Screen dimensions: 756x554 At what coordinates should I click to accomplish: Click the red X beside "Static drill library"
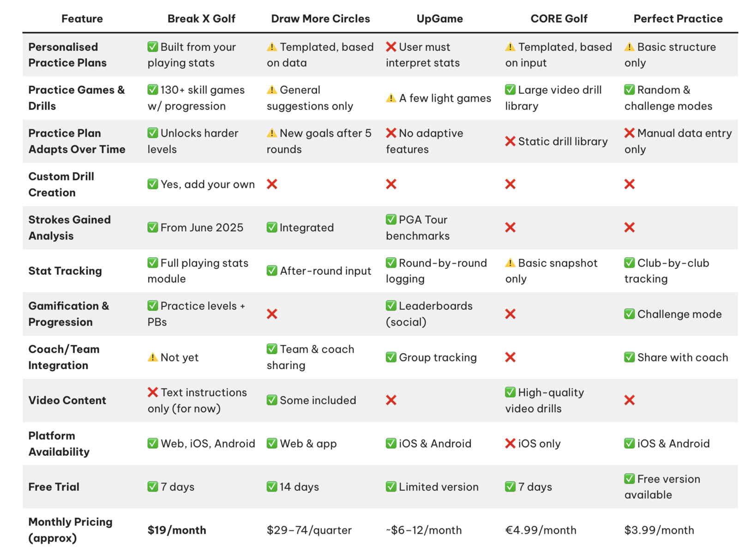[x=510, y=141]
